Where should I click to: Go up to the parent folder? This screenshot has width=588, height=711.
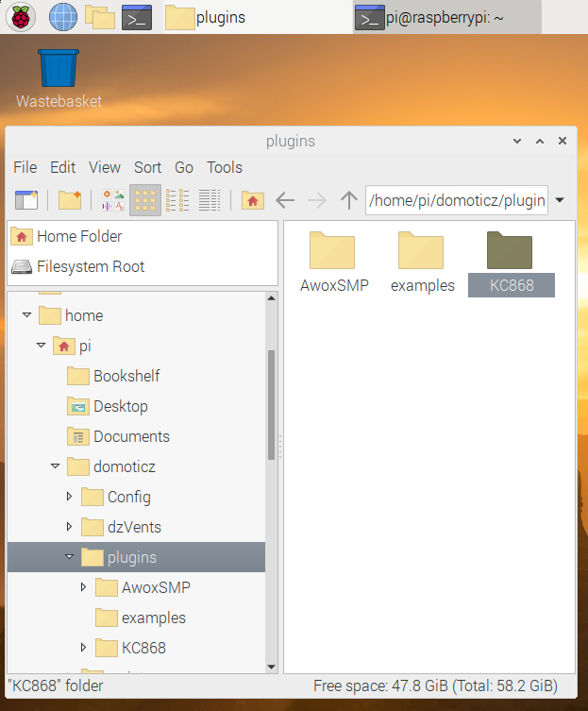(349, 199)
